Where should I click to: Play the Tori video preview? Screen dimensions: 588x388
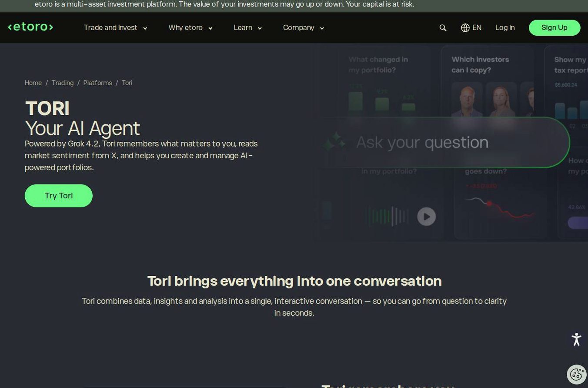(x=426, y=217)
